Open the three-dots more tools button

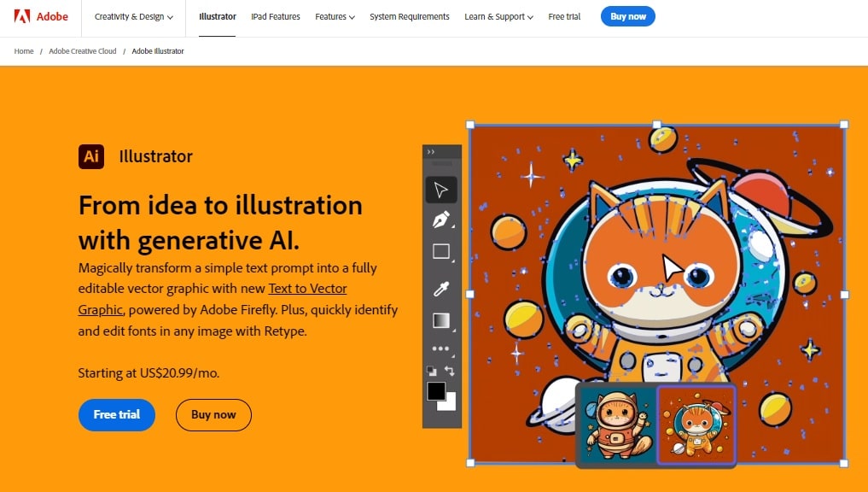click(x=440, y=348)
